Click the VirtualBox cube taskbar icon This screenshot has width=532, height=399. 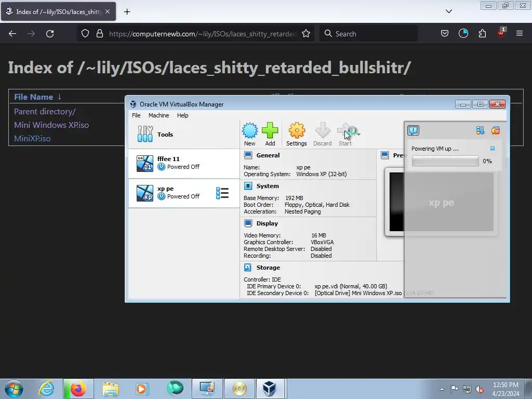click(x=270, y=389)
